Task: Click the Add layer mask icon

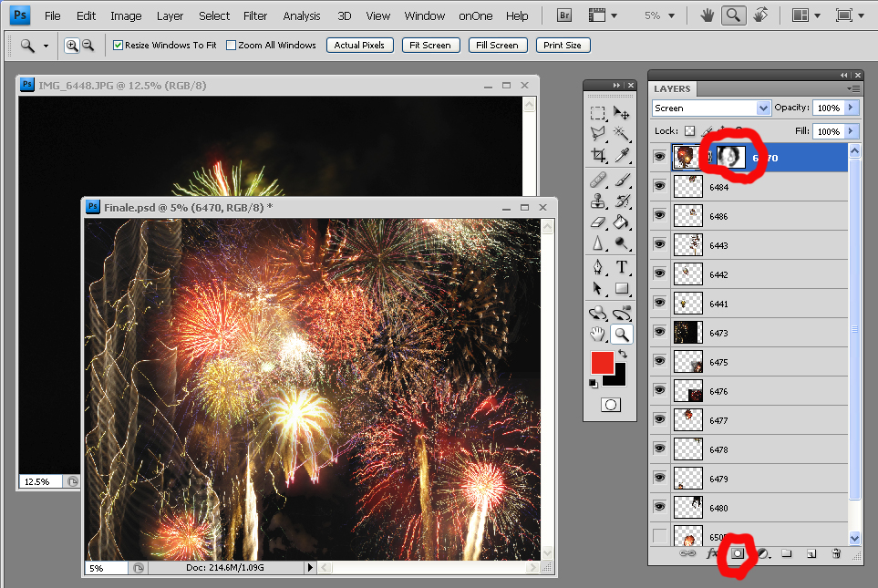Action: (x=738, y=553)
